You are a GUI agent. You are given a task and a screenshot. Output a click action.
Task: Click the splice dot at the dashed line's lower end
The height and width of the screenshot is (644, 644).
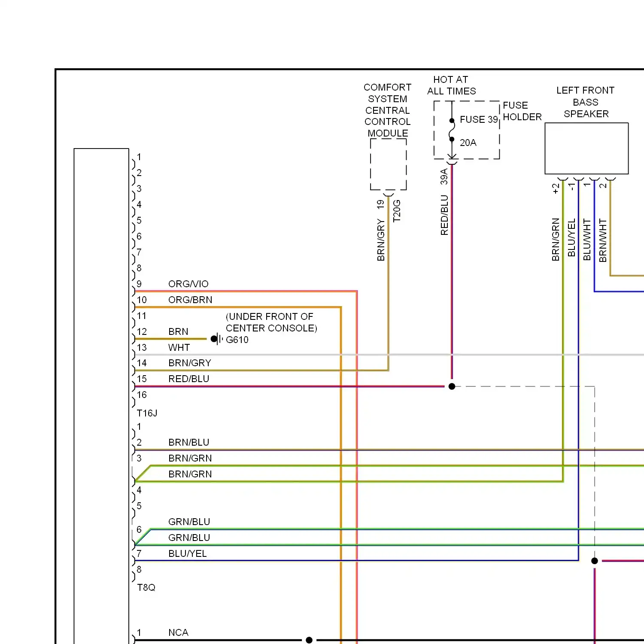point(595,561)
